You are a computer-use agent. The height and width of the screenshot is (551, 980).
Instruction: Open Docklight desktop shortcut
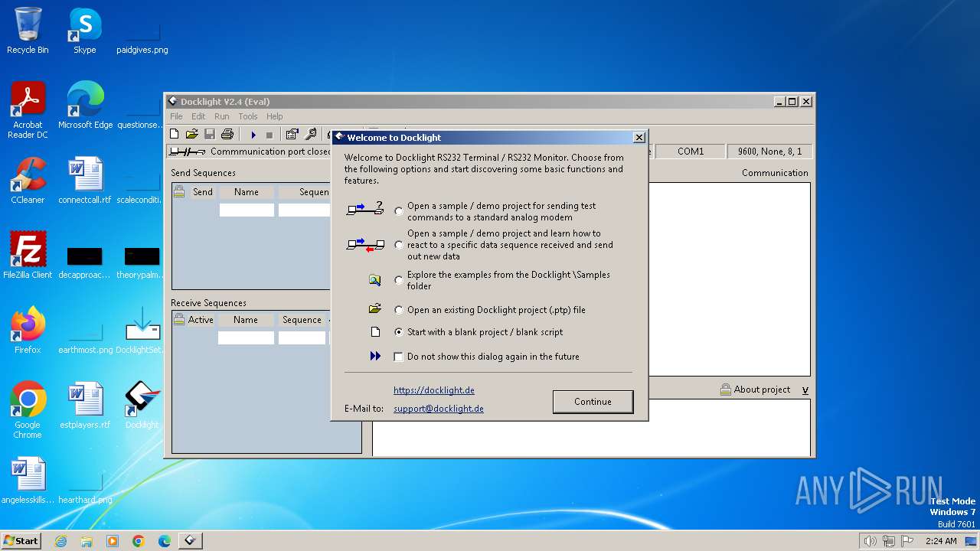pos(142,406)
